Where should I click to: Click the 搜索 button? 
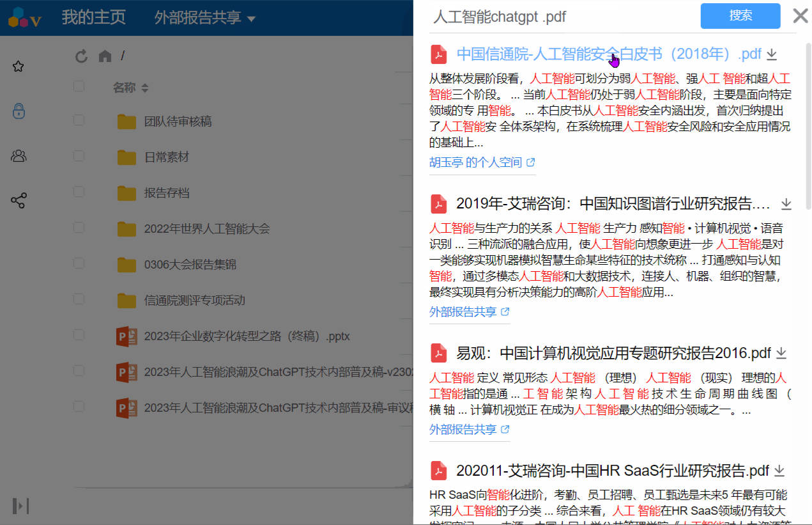(740, 16)
